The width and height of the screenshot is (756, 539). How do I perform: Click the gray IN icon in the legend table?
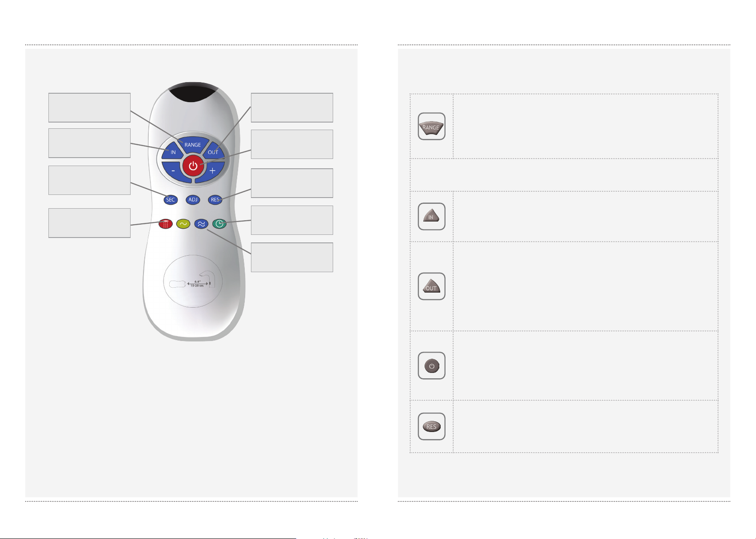coord(431,217)
